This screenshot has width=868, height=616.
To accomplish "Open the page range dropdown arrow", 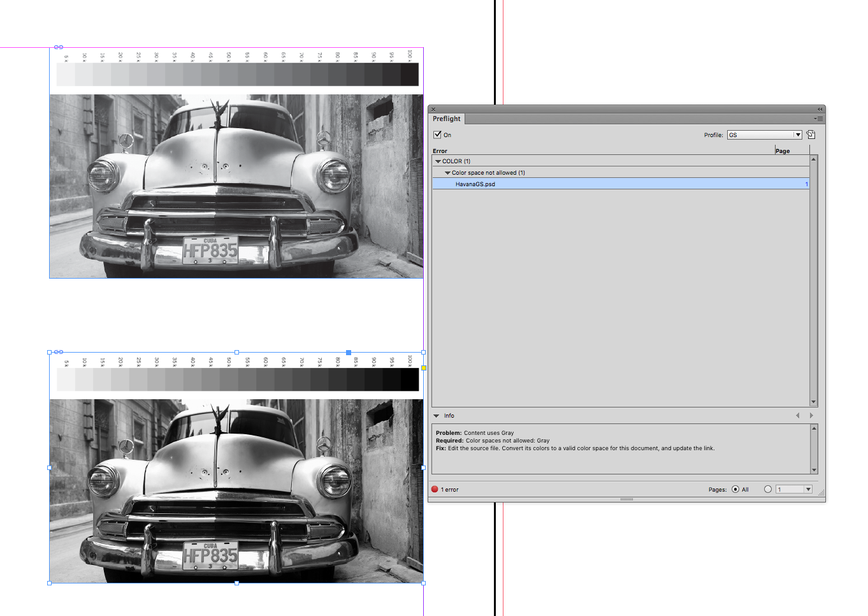I will 808,489.
